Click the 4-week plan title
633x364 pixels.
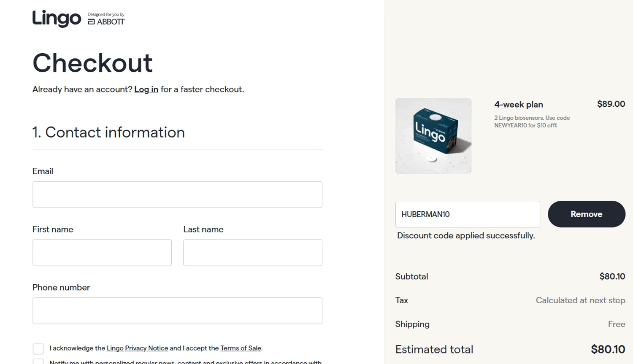click(519, 105)
